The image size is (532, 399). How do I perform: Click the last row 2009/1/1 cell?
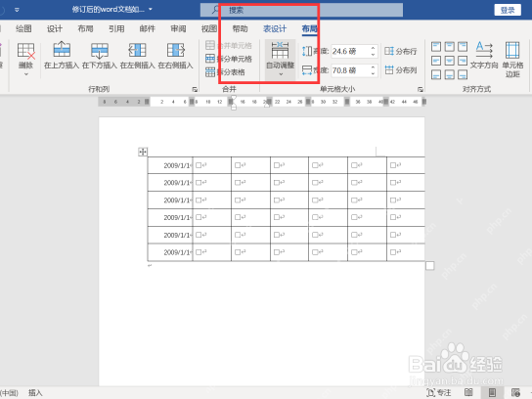pyautogui.click(x=170, y=252)
